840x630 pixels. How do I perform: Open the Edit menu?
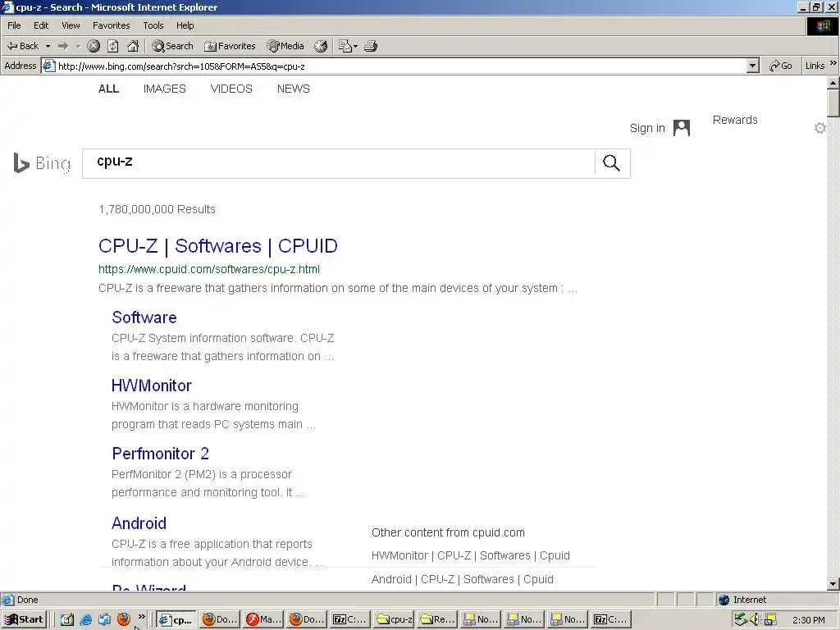click(41, 25)
